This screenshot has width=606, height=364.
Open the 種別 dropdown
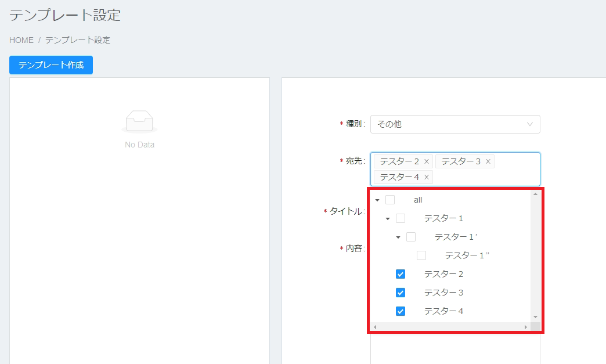tap(455, 124)
